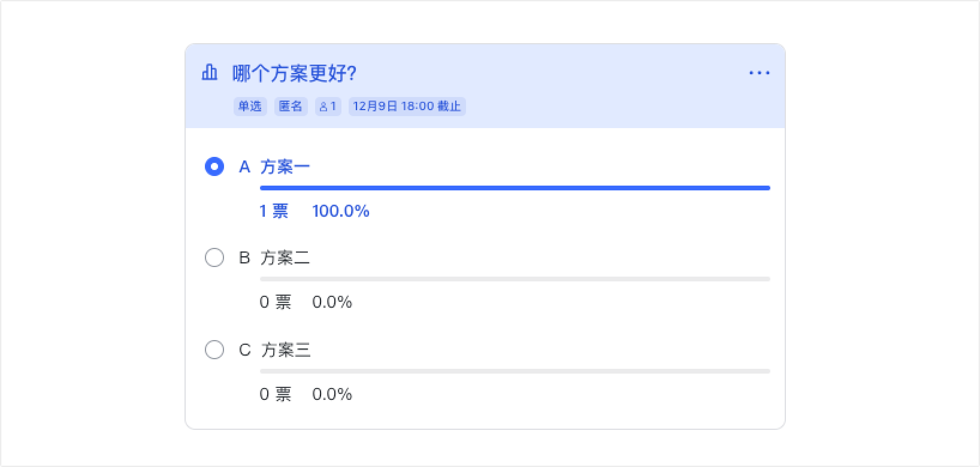Click the 方案一 option label
This screenshot has width=980, height=467.
coord(285,166)
